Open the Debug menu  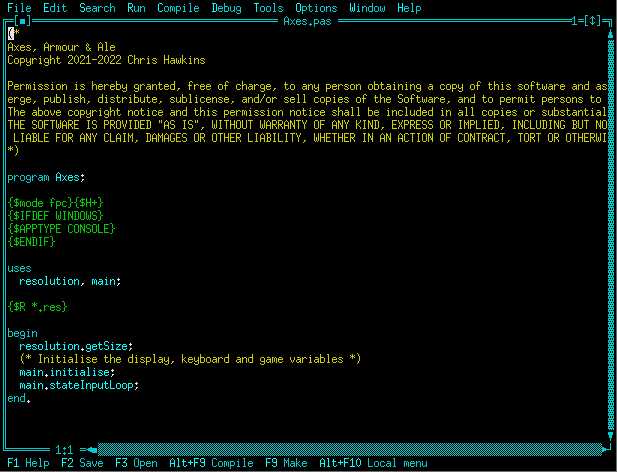click(226, 8)
